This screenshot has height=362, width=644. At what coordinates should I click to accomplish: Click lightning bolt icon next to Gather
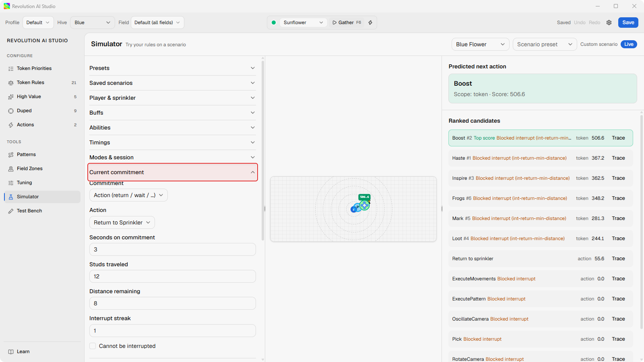click(x=370, y=23)
